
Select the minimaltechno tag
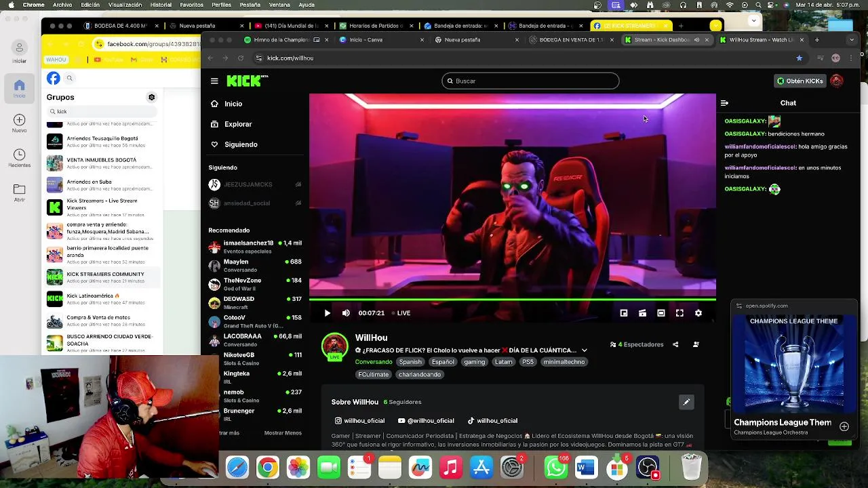(x=564, y=362)
